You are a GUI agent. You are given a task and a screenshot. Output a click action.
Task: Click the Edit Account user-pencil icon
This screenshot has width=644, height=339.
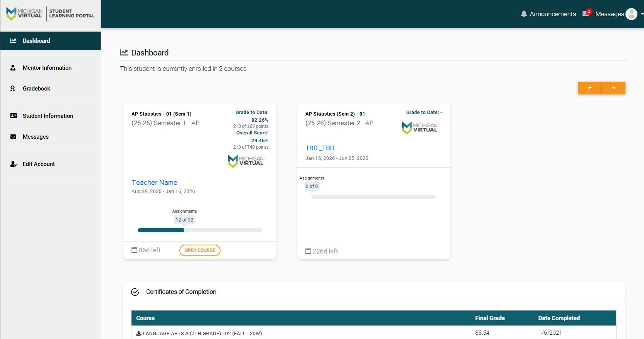[x=14, y=164]
